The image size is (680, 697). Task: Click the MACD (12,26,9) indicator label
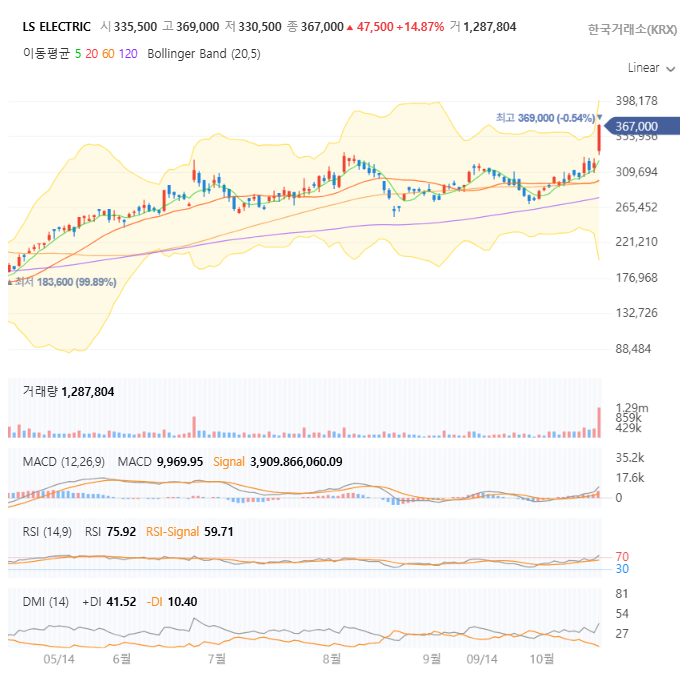click(x=64, y=462)
